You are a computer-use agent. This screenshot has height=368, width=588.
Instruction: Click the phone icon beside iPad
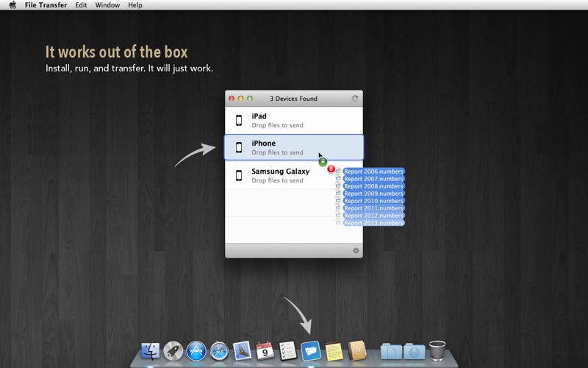pos(239,120)
